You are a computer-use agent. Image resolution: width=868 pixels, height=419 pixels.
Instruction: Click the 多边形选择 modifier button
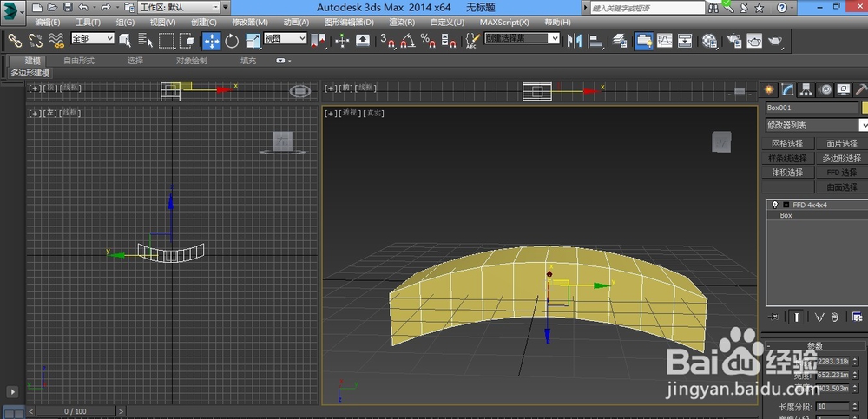click(x=841, y=158)
